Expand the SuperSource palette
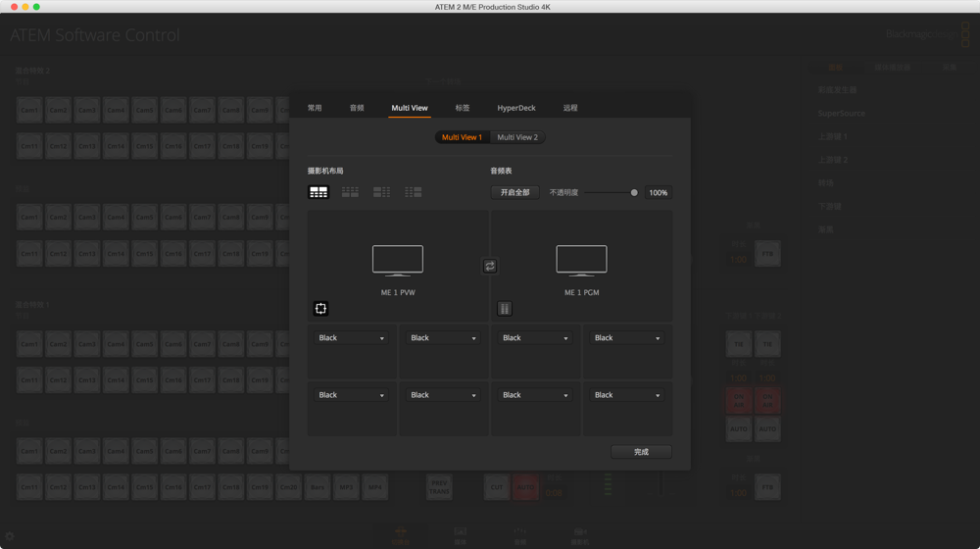 841,113
